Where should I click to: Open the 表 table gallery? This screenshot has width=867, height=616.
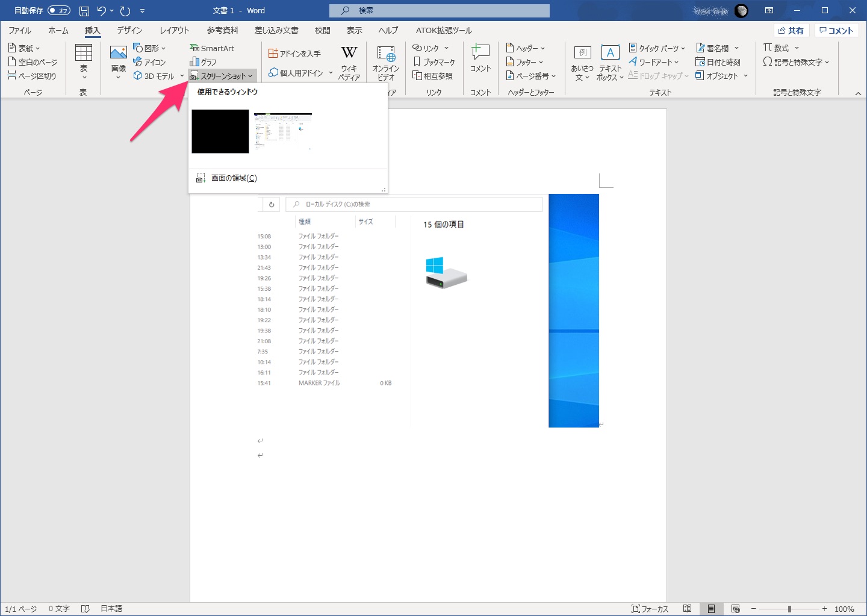pyautogui.click(x=84, y=62)
